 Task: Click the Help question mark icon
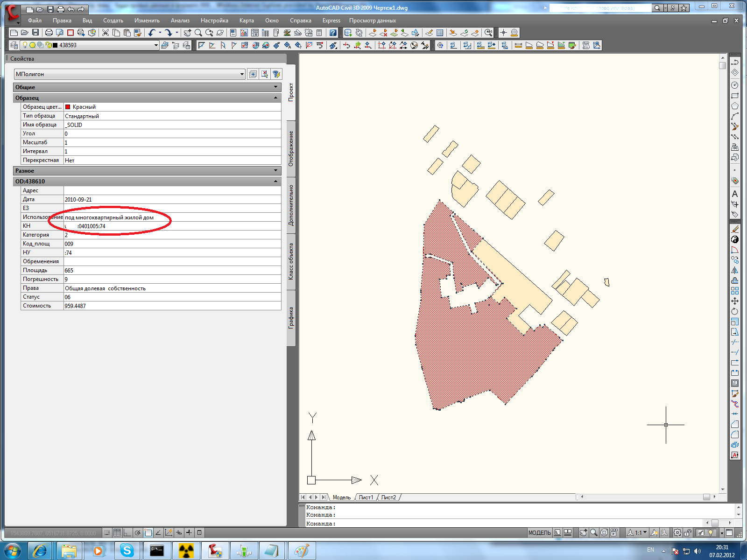[332, 33]
